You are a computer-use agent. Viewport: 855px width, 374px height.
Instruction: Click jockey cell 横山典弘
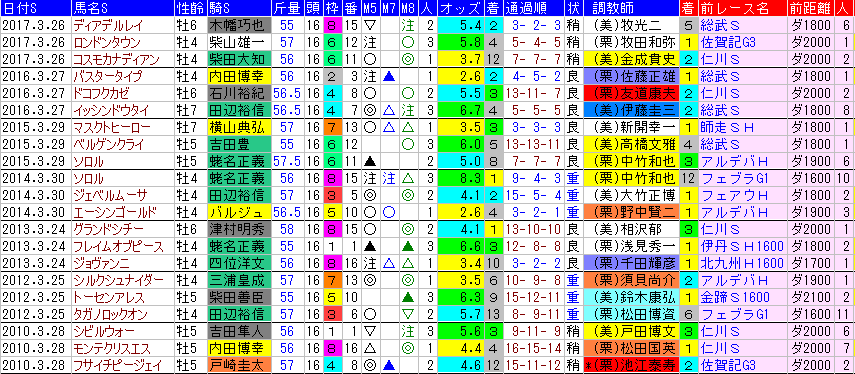point(239,127)
